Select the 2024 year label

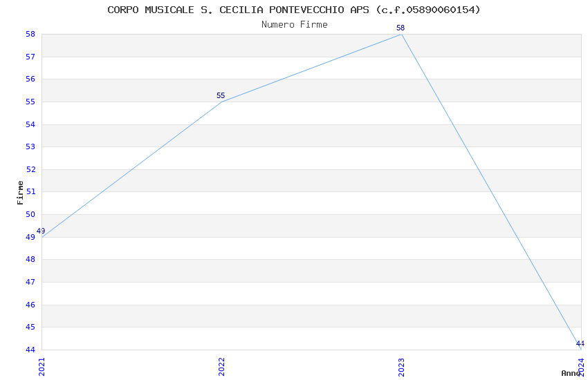(581, 362)
